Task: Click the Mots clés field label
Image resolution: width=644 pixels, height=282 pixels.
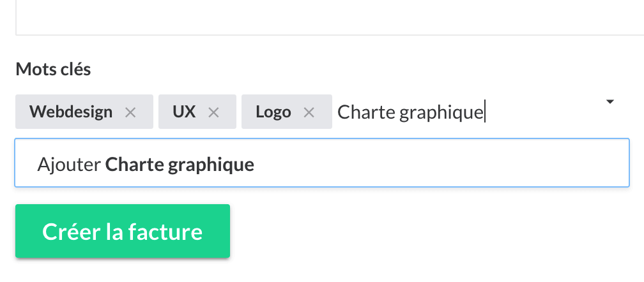Action: [x=53, y=70]
